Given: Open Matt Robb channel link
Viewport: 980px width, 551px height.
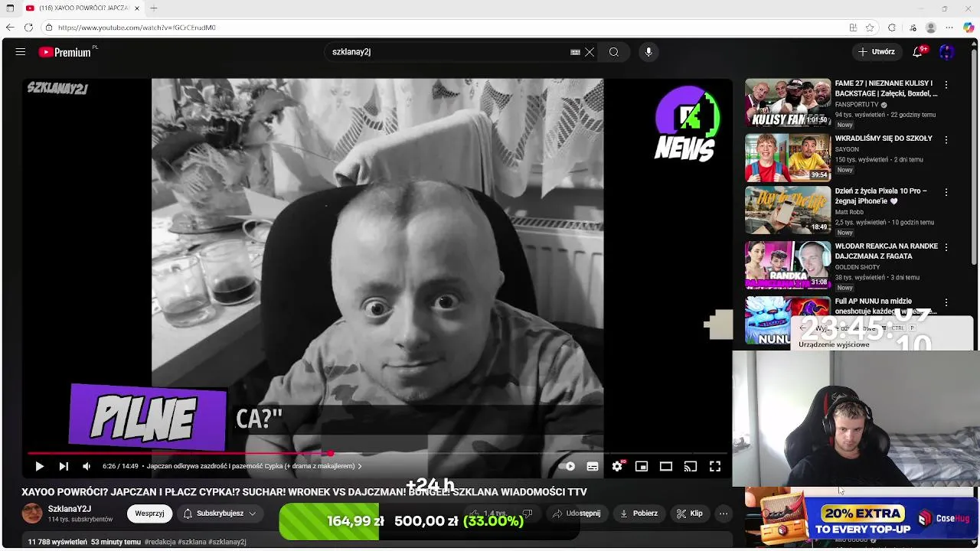Looking at the screenshot, I should pos(849,212).
